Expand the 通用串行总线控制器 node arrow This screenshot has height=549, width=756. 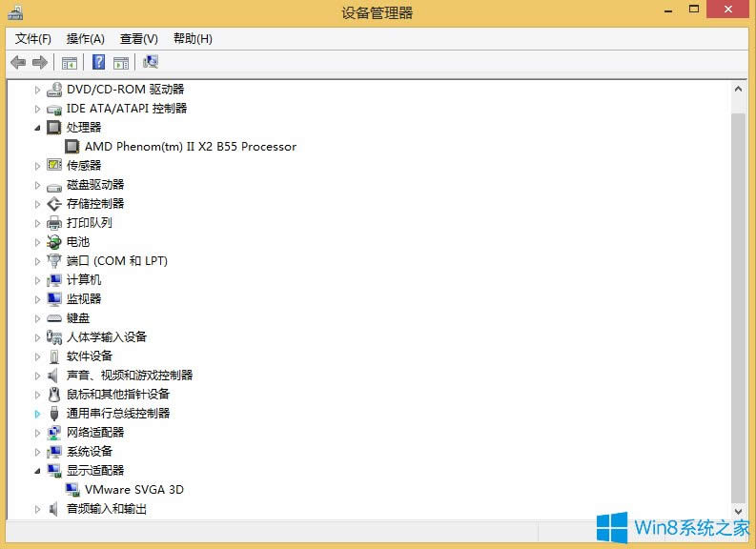(x=37, y=414)
